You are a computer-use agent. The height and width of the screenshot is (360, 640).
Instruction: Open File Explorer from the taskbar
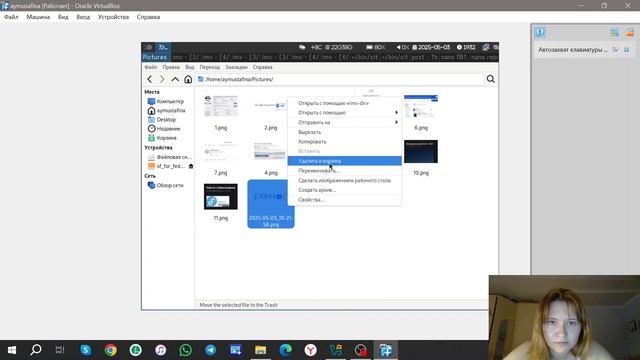point(260,350)
